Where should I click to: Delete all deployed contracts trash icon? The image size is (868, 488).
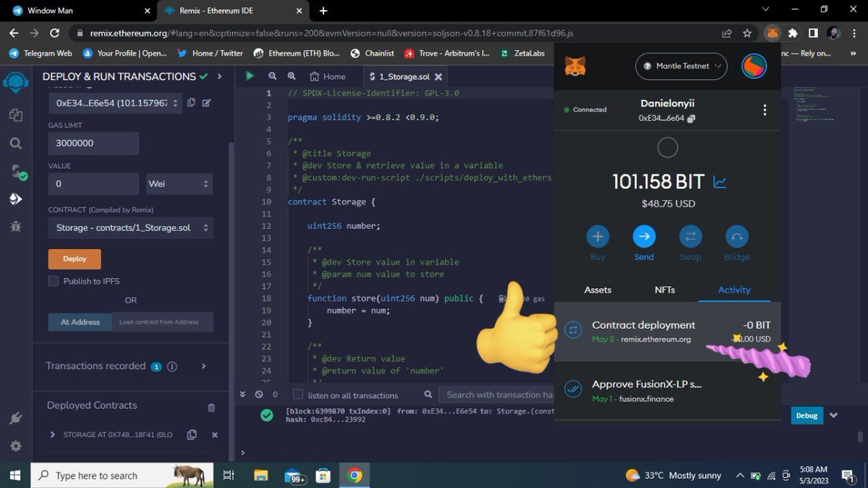coord(211,408)
